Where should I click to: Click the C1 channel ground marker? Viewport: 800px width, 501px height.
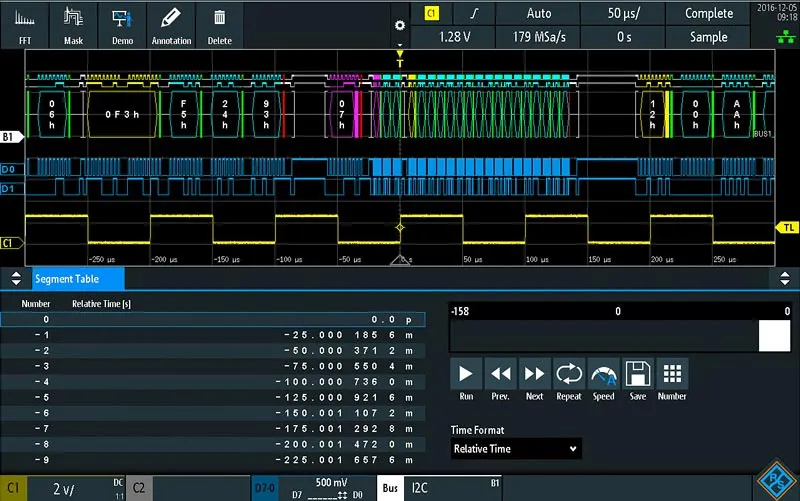coord(10,243)
